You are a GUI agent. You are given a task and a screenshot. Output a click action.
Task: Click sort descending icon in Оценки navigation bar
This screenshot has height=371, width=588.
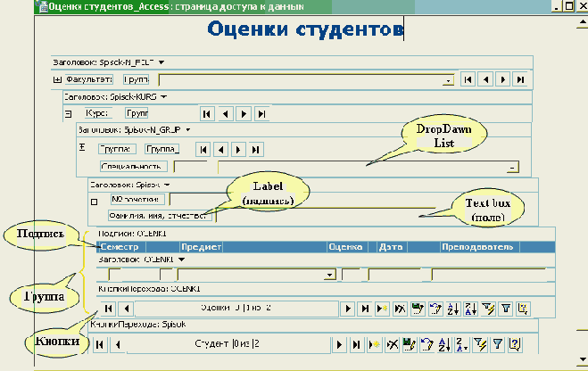click(x=468, y=308)
